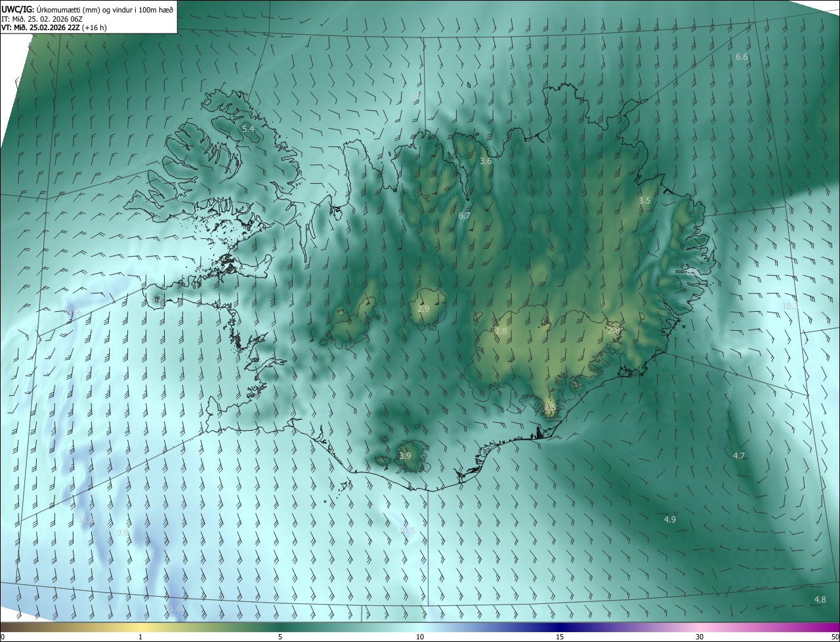The width and height of the screenshot is (840, 642).
Task: Click the '15' label on the colour scale
Action: [x=560, y=637]
